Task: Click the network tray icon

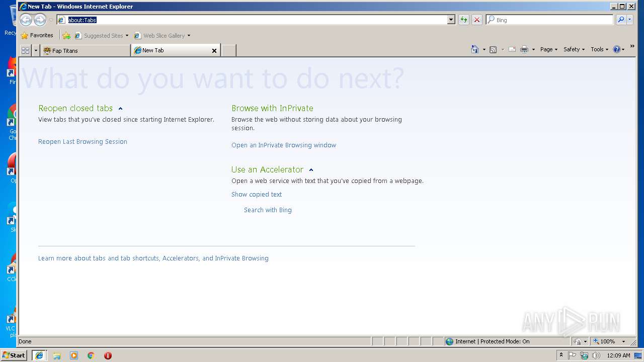Action: tap(584, 355)
